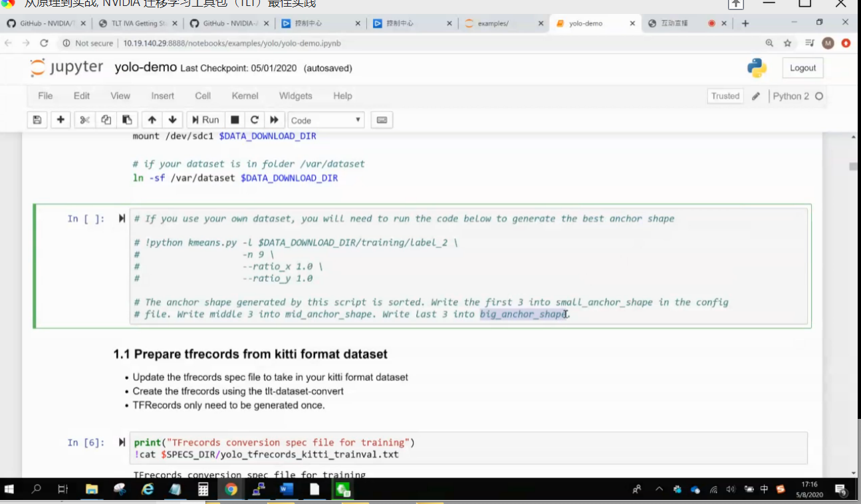Open the Kernel menu
The width and height of the screenshot is (861, 504).
[245, 96]
